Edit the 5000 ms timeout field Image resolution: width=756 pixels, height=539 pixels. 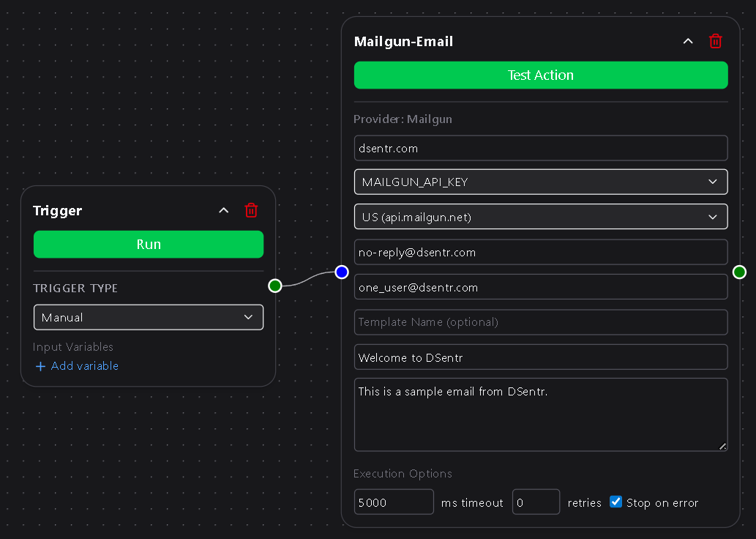(394, 502)
